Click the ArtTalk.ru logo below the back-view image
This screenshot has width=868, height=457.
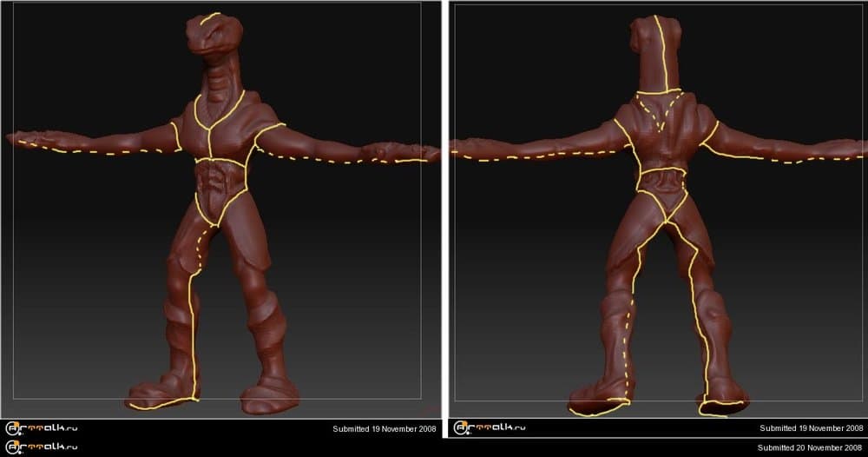tap(488, 427)
